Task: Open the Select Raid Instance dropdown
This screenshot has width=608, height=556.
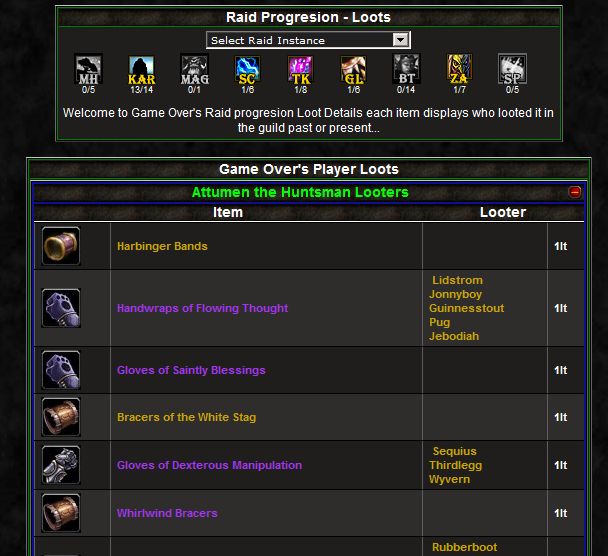Action: [x=308, y=40]
